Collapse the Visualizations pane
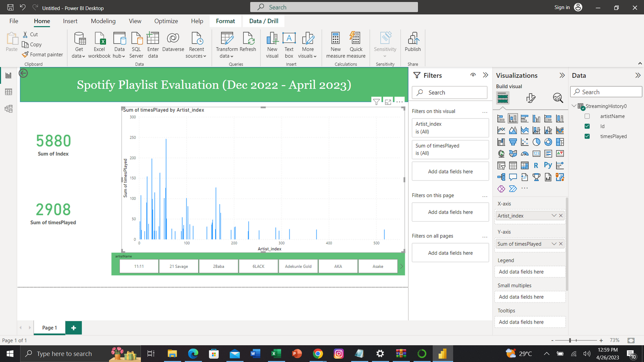Image resolution: width=644 pixels, height=362 pixels. click(562, 75)
